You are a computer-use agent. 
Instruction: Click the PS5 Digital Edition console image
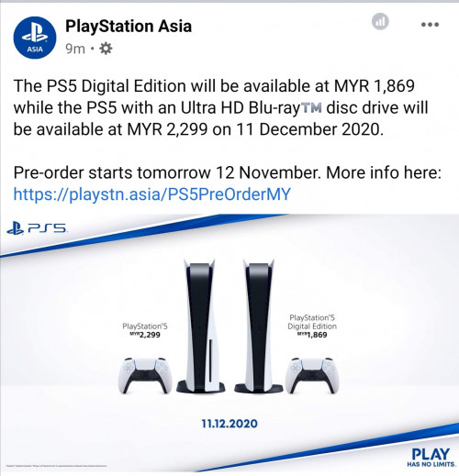click(259, 326)
